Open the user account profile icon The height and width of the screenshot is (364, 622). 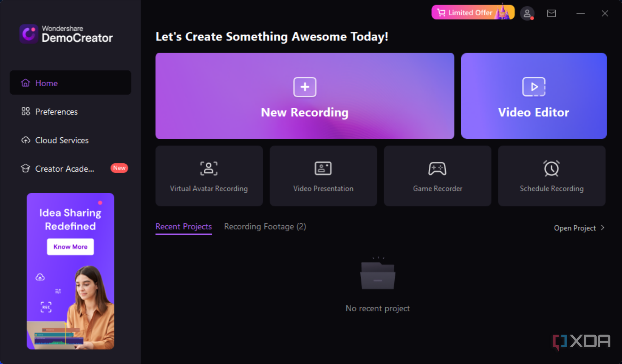pos(527,14)
